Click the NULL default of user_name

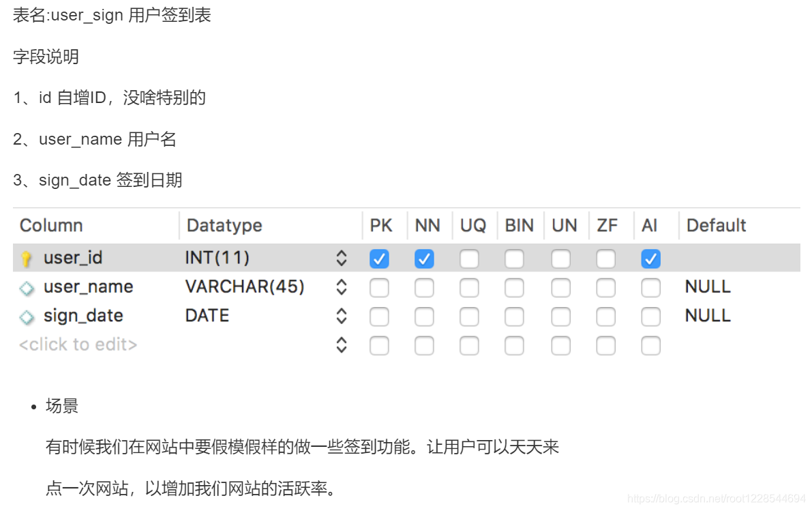(708, 287)
